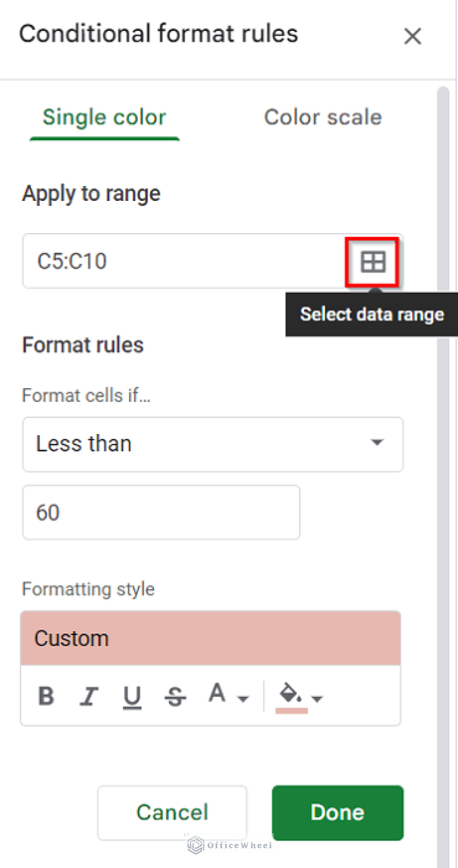Screen dimensions: 458x868
Task: Expand the fill color dropdown arrow
Action: (317, 698)
